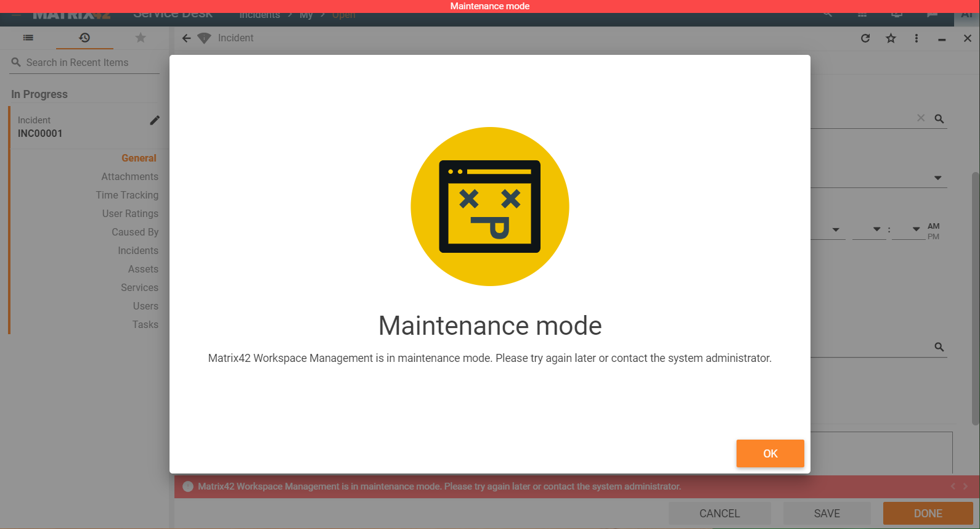Select the General section
The height and width of the screenshot is (529, 980).
(139, 158)
